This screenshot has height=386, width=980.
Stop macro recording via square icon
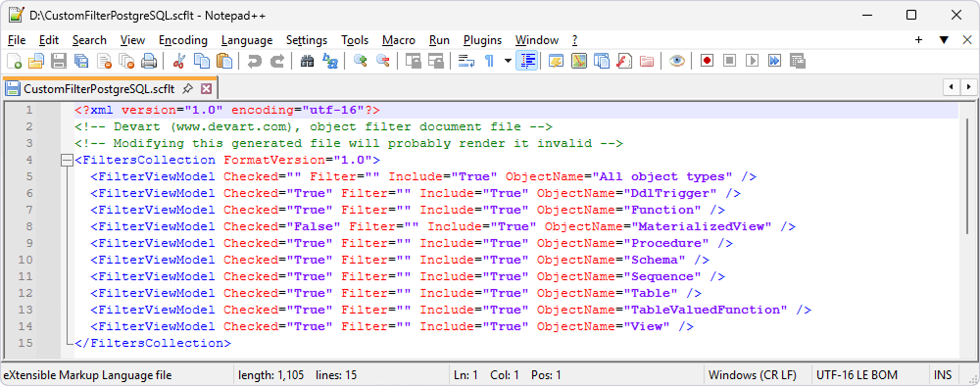pos(729,61)
